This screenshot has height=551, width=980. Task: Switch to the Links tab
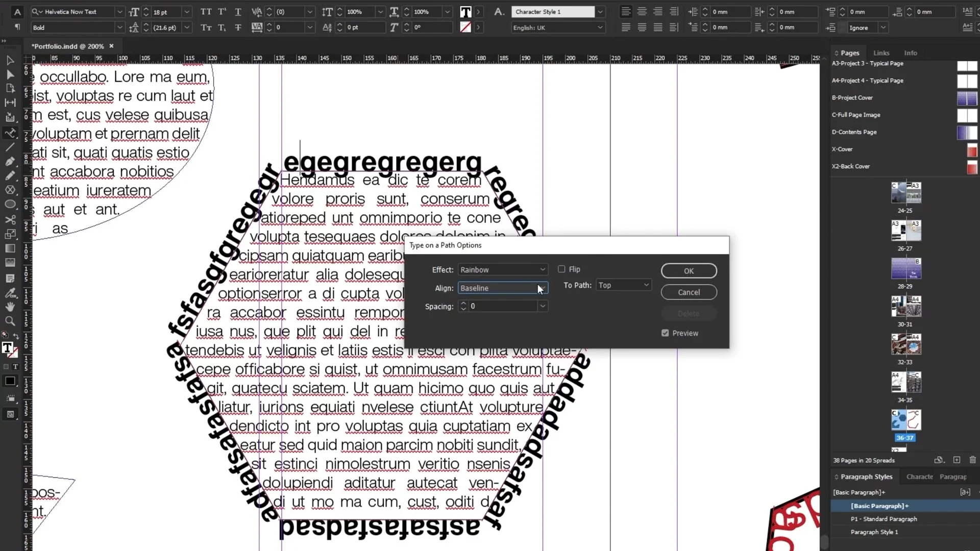[881, 53]
